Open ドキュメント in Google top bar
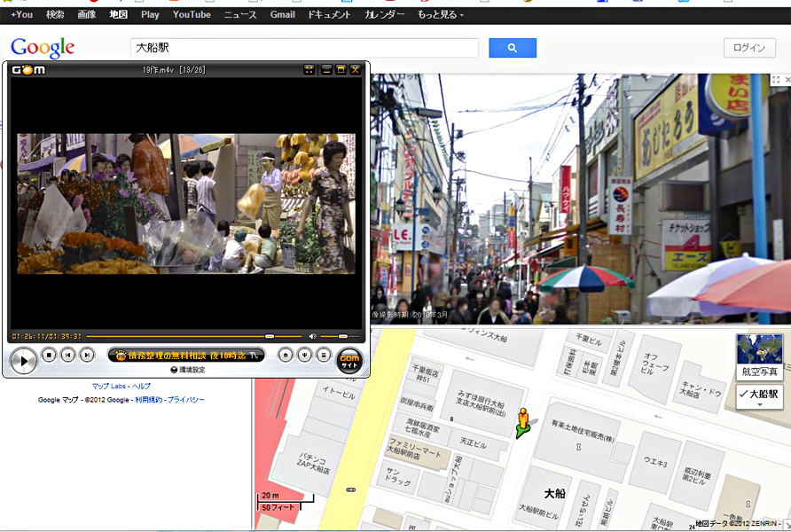Viewport: 791px width, 532px height. coord(329,14)
